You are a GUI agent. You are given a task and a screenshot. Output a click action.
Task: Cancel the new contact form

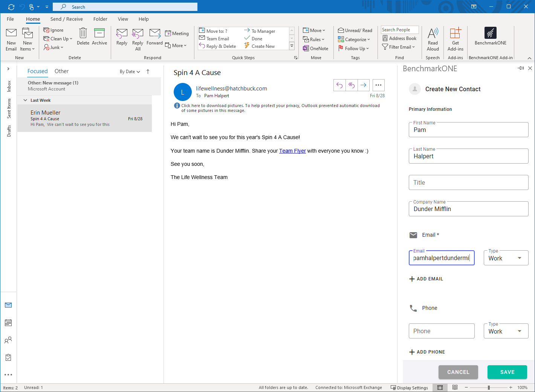point(458,372)
